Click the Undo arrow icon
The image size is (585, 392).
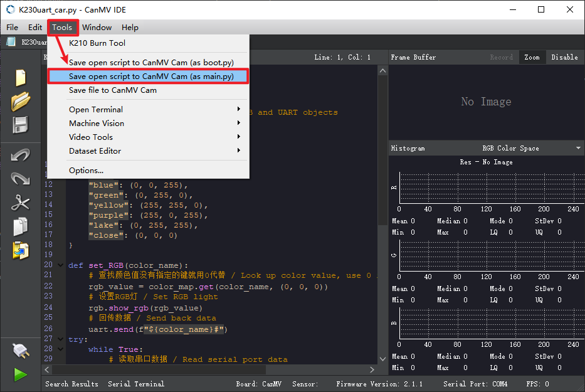[x=21, y=156]
